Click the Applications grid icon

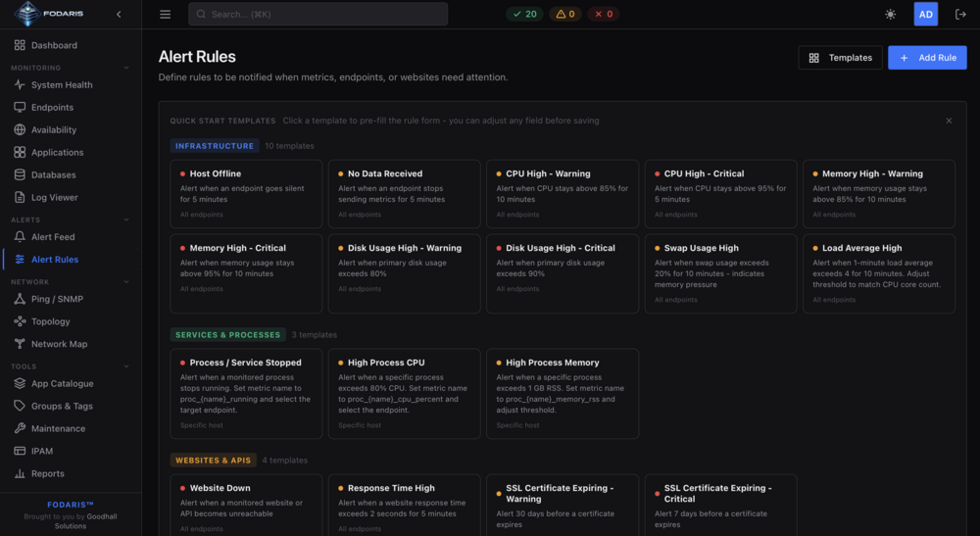pos(20,152)
